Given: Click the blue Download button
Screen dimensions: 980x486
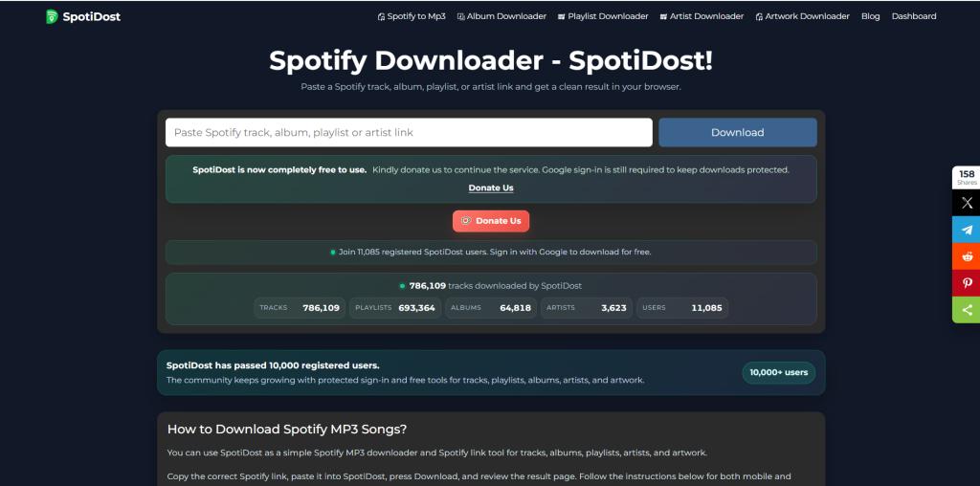Looking at the screenshot, I should [x=738, y=132].
